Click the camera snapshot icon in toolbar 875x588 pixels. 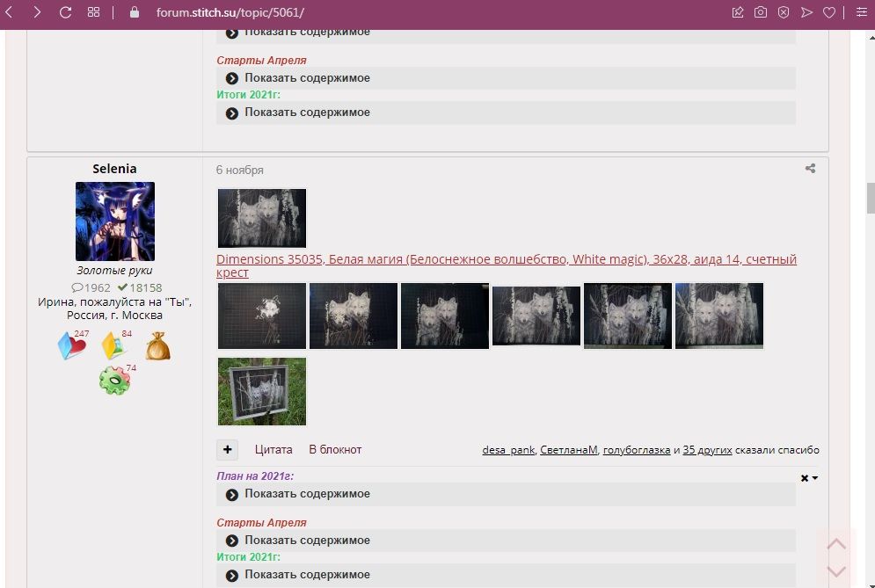(x=760, y=12)
